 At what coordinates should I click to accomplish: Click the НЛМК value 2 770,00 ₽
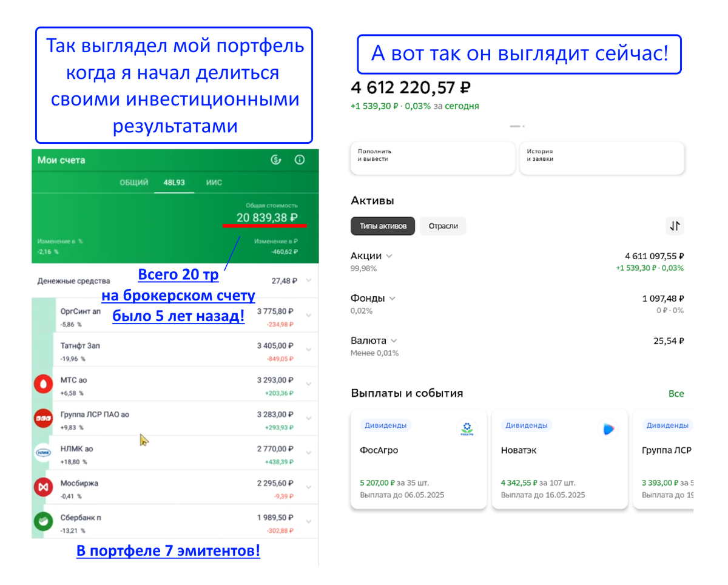coord(275,450)
